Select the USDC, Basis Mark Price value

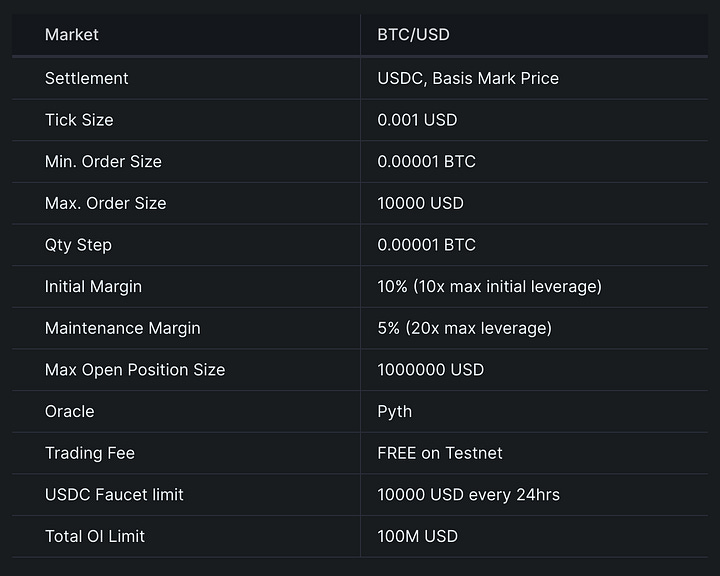tap(467, 78)
